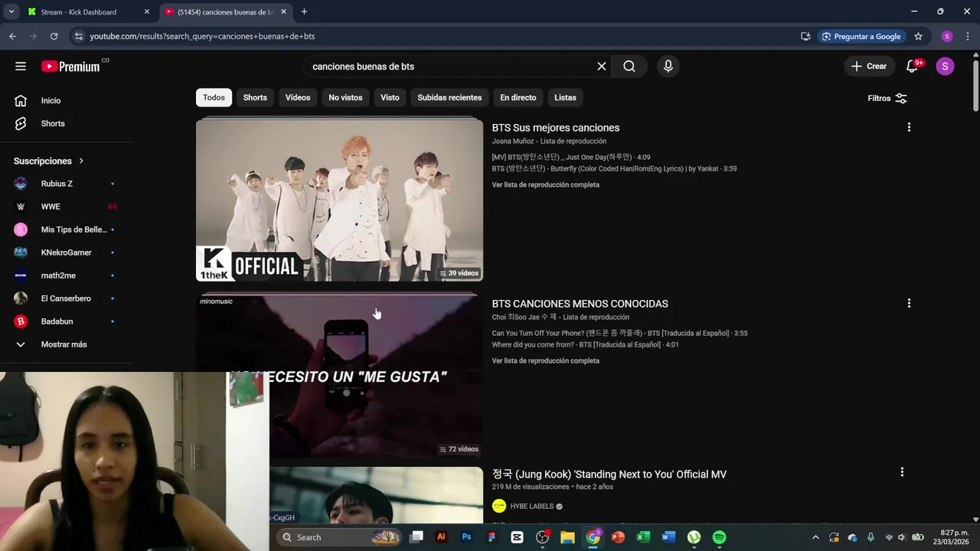Image resolution: width=980 pixels, height=551 pixels.
Task: Open a new browser tab
Action: point(304,11)
